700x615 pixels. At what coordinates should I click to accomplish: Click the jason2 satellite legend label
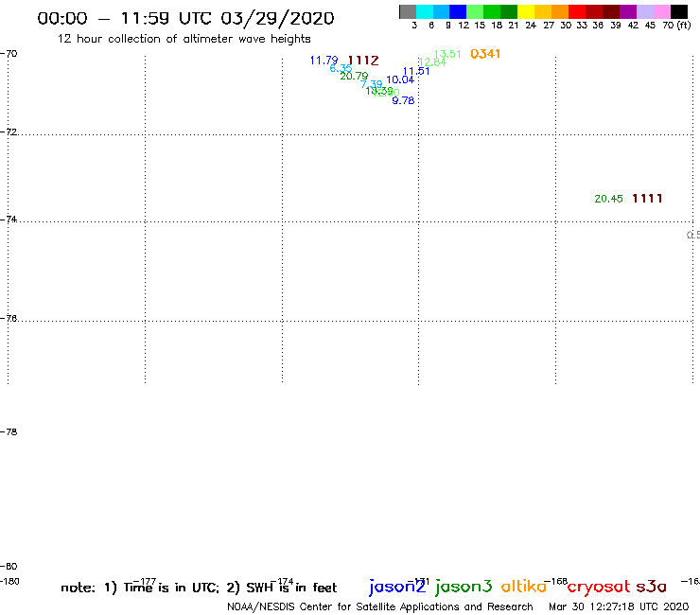(x=397, y=587)
